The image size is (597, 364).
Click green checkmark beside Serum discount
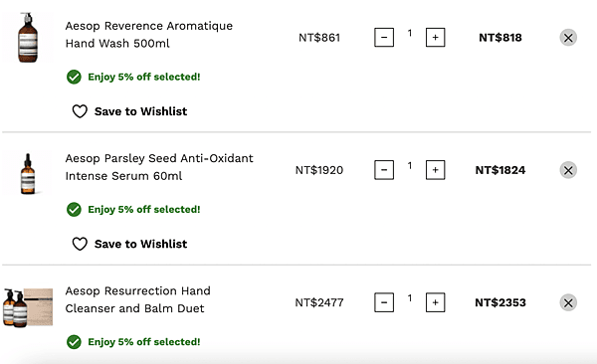click(74, 210)
